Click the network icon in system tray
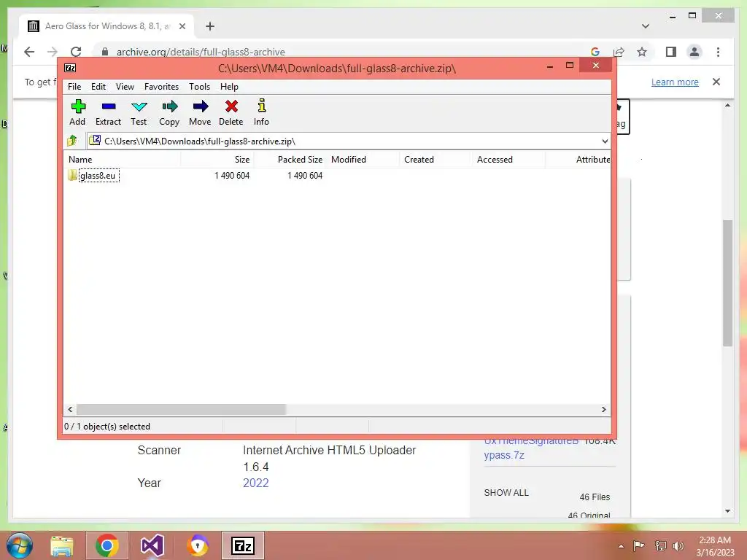 [660, 545]
